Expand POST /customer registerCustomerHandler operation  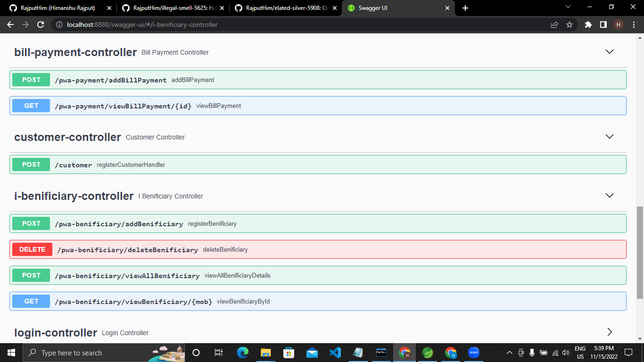point(318,165)
